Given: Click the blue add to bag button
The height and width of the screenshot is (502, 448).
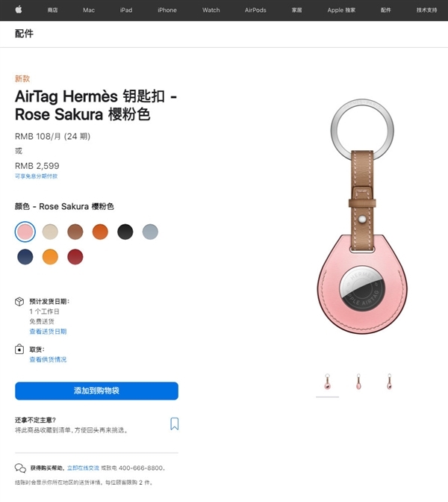Looking at the screenshot, I should (96, 391).
